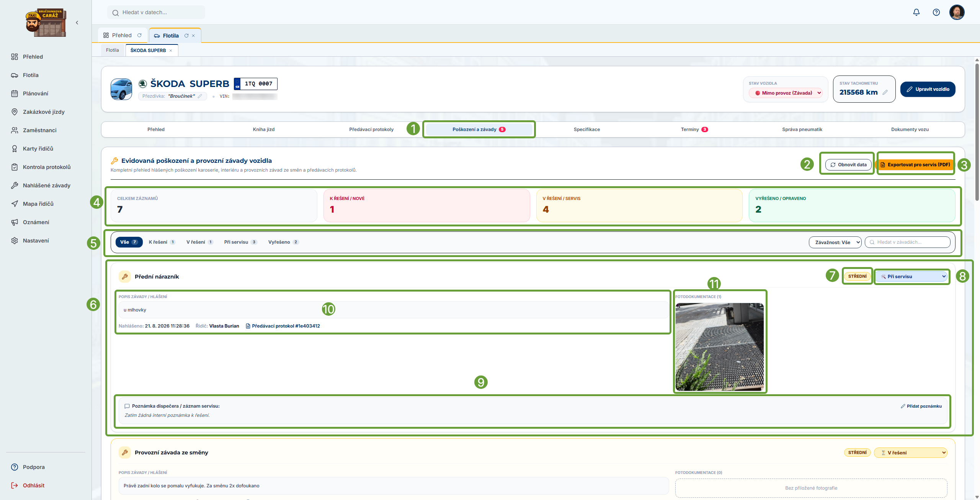
Task: Filter by Vyřešeno chip
Action: [283, 242]
